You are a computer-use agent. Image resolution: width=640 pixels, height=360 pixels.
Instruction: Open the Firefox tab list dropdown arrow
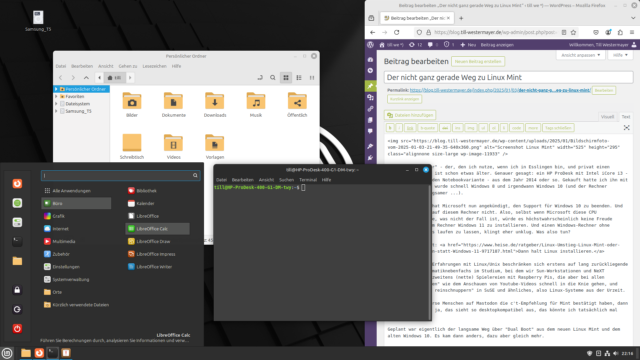[633, 18]
